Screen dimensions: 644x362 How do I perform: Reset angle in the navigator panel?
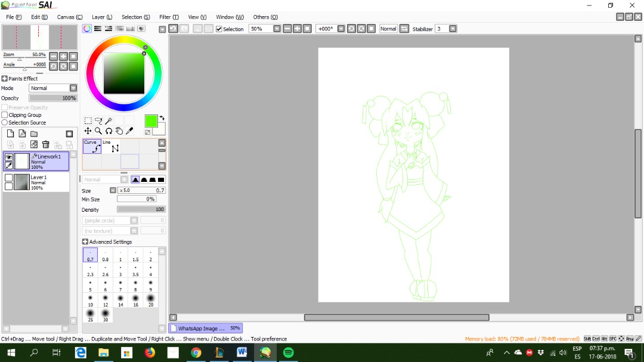click(73, 66)
